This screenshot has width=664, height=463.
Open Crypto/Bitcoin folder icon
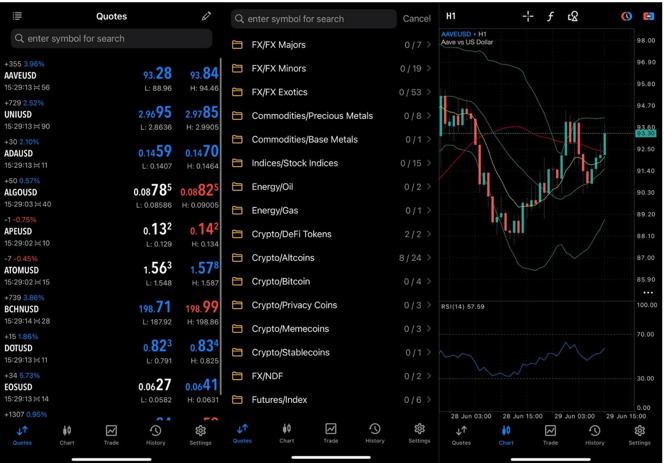click(x=237, y=281)
